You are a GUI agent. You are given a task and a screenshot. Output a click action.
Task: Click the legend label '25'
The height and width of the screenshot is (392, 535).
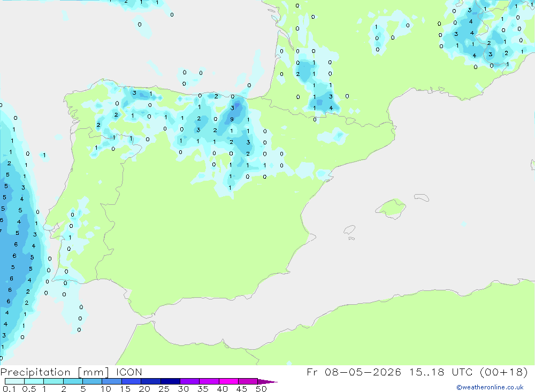164,389
